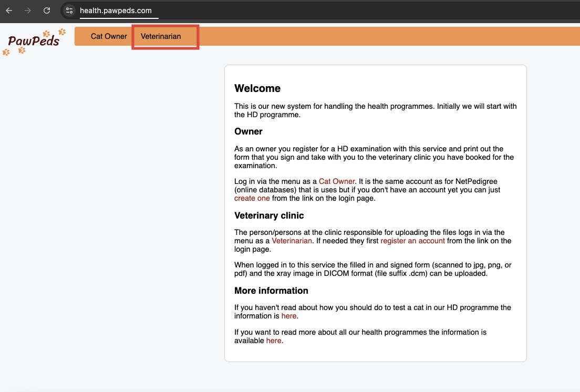Click the More information heading
Viewport: 580px width, 392px height.
pyautogui.click(x=271, y=291)
